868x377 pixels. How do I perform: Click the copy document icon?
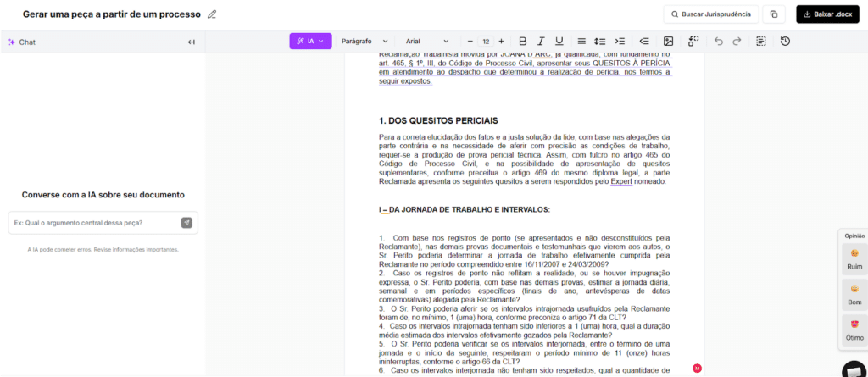tap(774, 14)
